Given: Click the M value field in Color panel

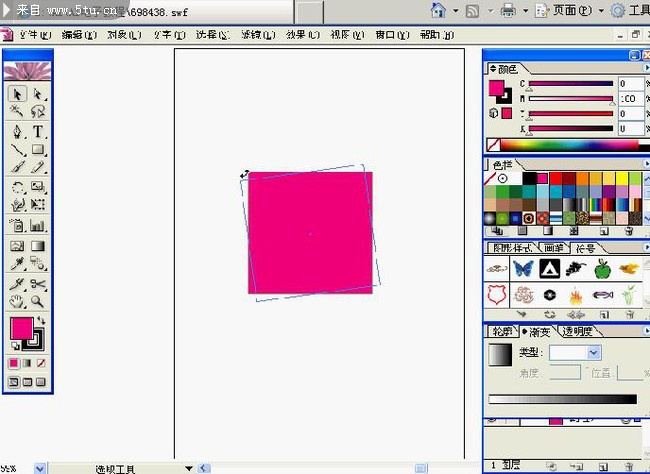Looking at the screenshot, I should [630, 99].
